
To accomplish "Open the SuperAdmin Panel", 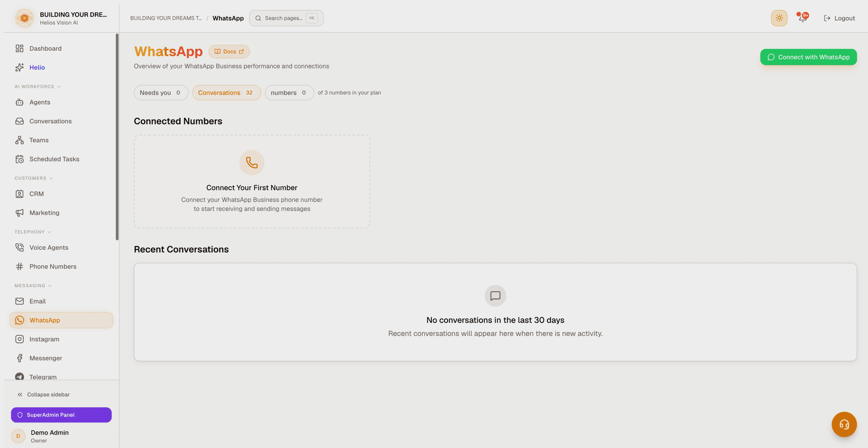I will 61,415.
